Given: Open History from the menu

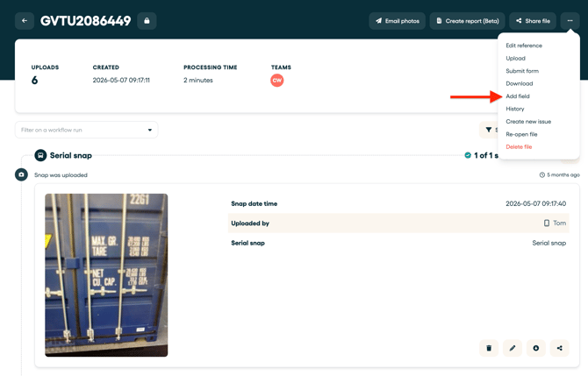Looking at the screenshot, I should tap(515, 109).
